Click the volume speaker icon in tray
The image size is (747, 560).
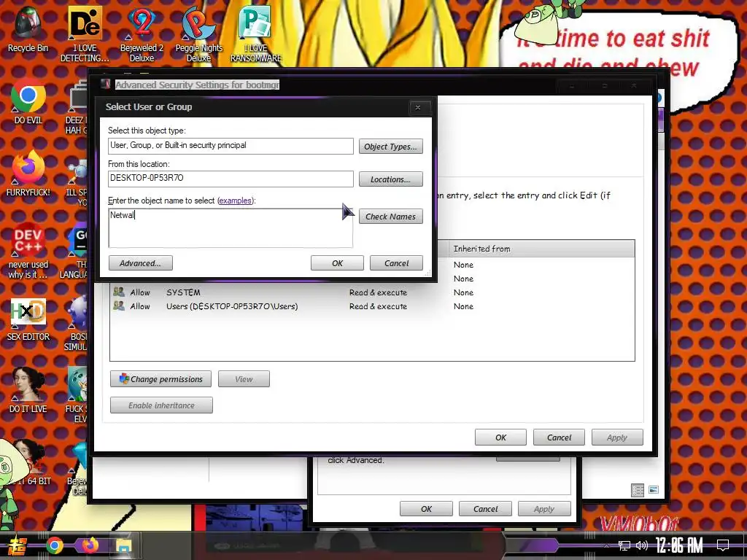(x=642, y=545)
